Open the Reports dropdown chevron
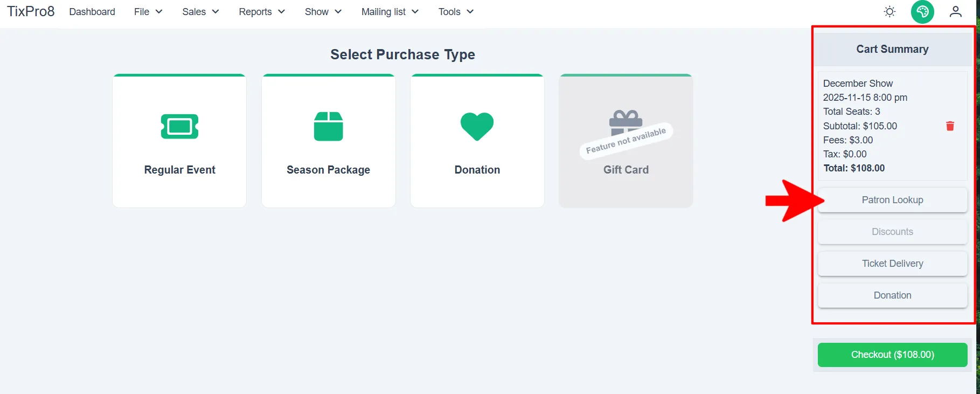Screen dimensions: 980x394 tap(281, 11)
